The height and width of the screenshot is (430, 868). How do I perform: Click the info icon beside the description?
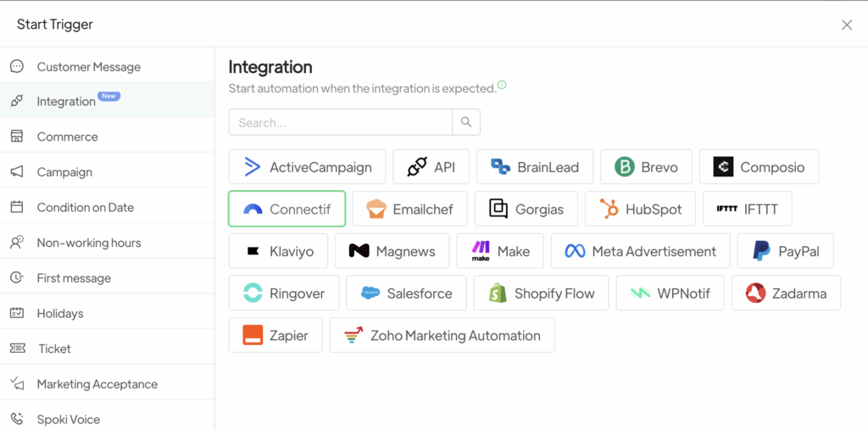coord(502,85)
